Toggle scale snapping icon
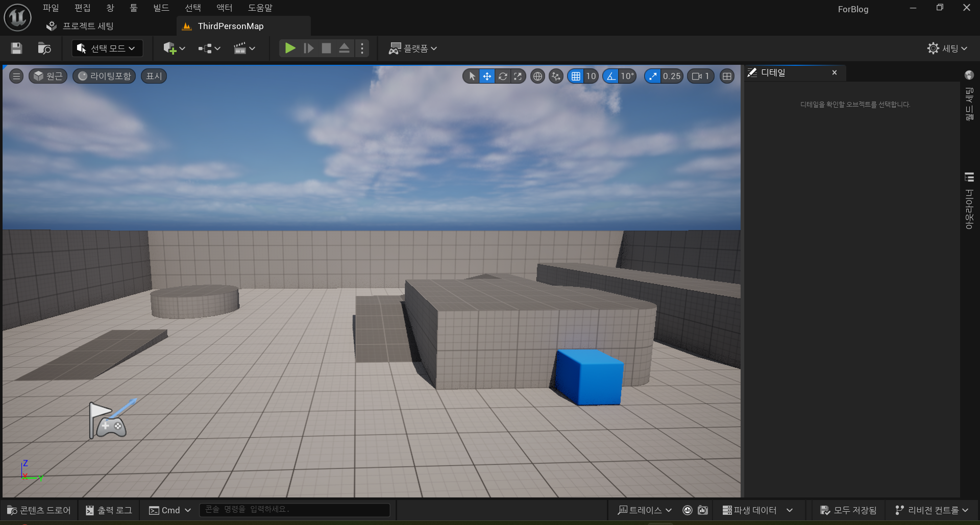Viewport: 980px width, 525px height. (x=653, y=76)
